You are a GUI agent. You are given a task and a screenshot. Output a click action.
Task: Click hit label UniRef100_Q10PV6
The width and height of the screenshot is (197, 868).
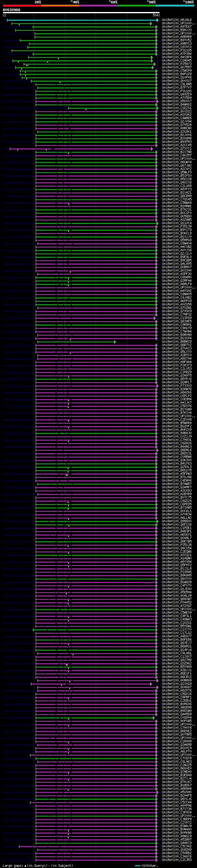coord(176,77)
